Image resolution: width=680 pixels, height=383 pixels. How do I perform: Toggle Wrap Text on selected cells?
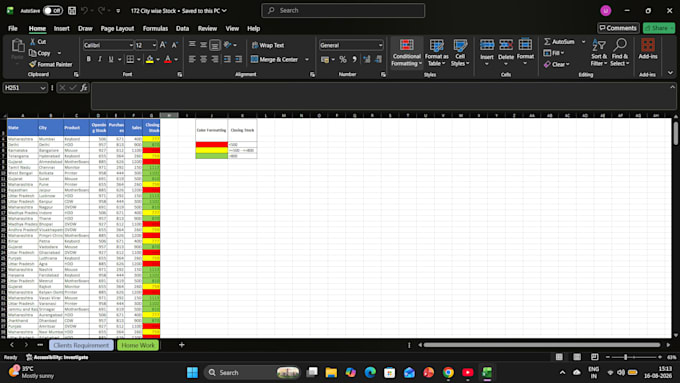[268, 45]
